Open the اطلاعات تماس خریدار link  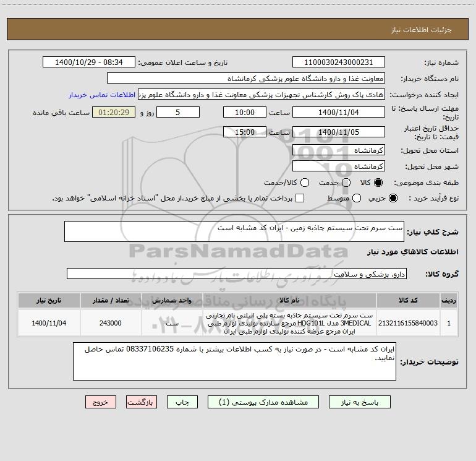point(102,95)
